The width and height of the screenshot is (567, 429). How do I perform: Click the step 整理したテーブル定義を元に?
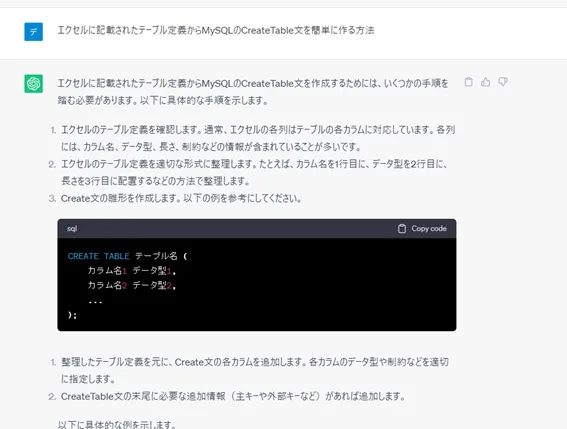(x=255, y=370)
